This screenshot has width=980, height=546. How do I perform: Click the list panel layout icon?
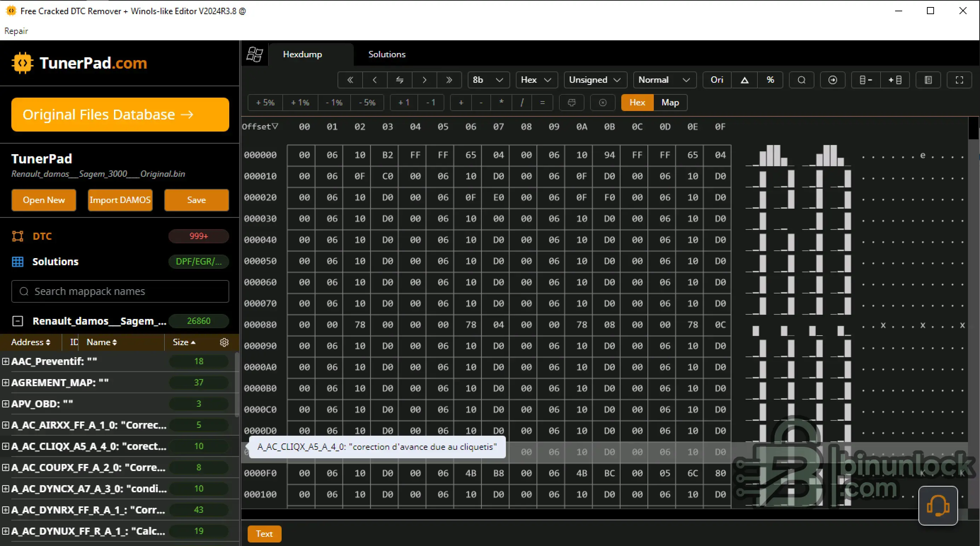point(928,80)
